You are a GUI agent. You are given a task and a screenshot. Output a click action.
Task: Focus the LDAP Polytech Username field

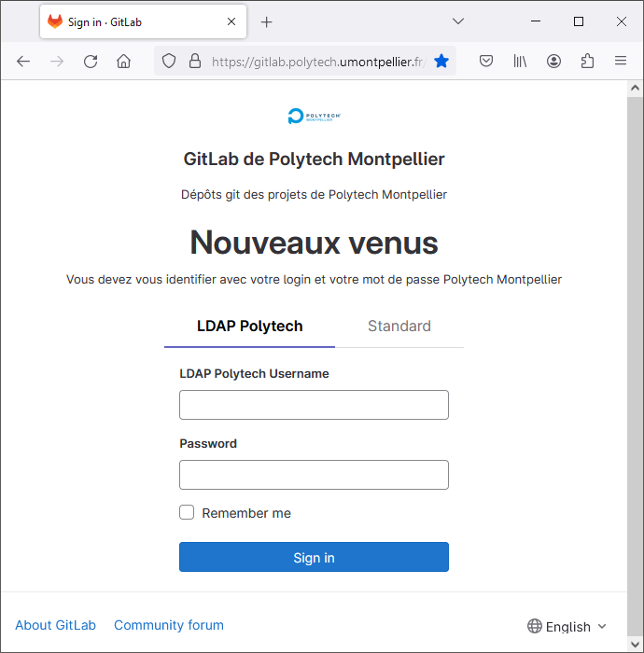click(x=315, y=405)
